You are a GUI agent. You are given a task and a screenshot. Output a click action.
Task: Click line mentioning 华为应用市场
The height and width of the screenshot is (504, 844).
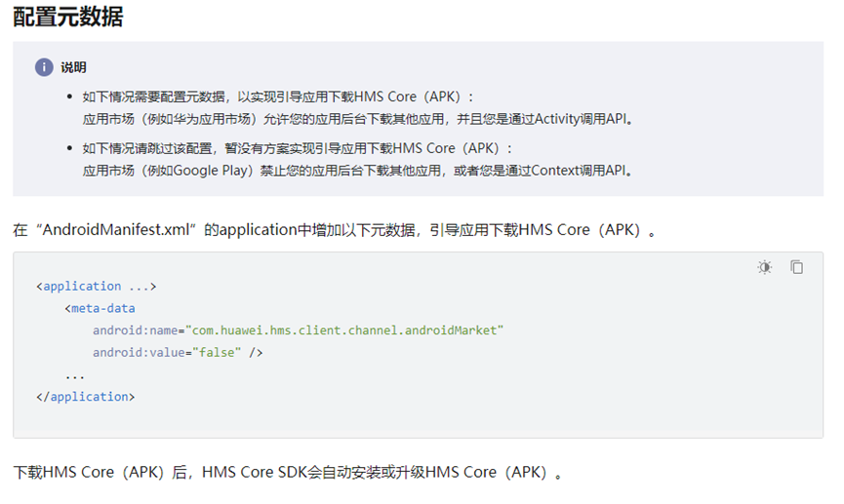point(357,119)
